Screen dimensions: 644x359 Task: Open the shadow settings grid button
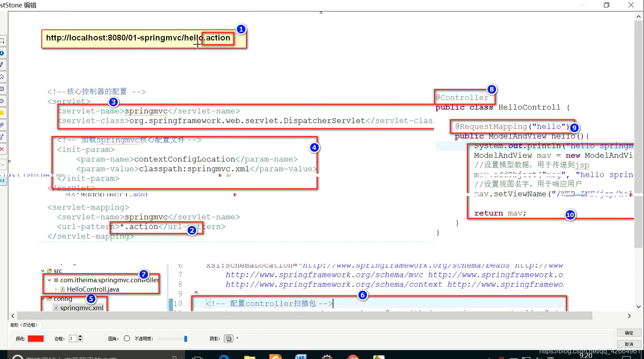pos(229,339)
